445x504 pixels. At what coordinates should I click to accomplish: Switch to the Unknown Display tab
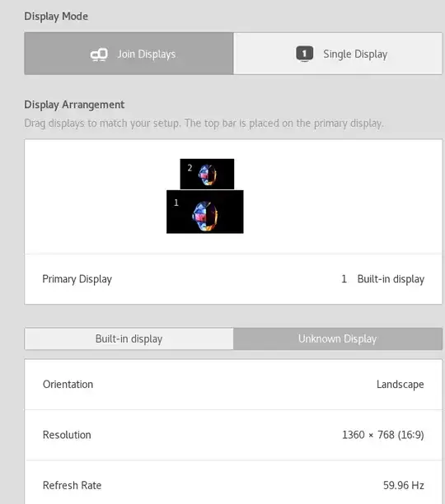click(338, 338)
